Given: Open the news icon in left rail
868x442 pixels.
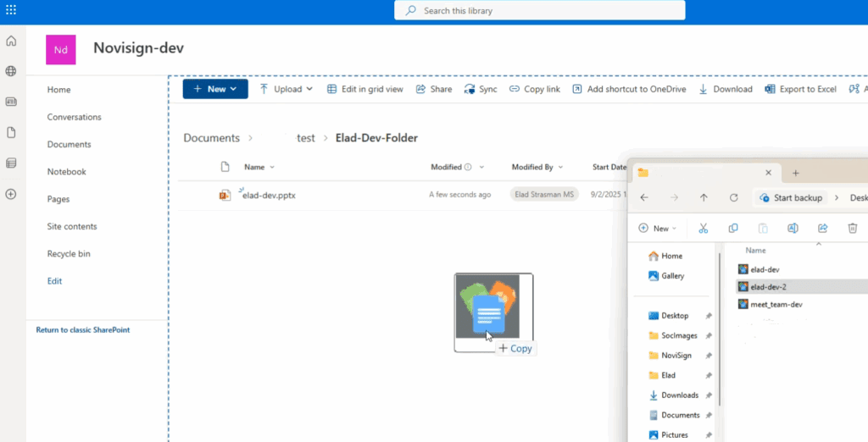Looking at the screenshot, I should 11,102.
